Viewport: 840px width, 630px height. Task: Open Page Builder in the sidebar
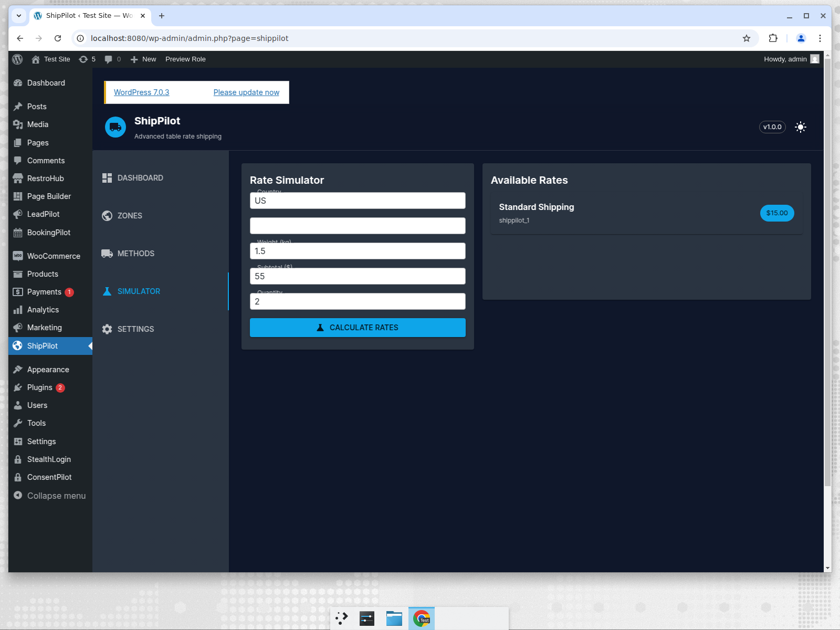click(50, 196)
